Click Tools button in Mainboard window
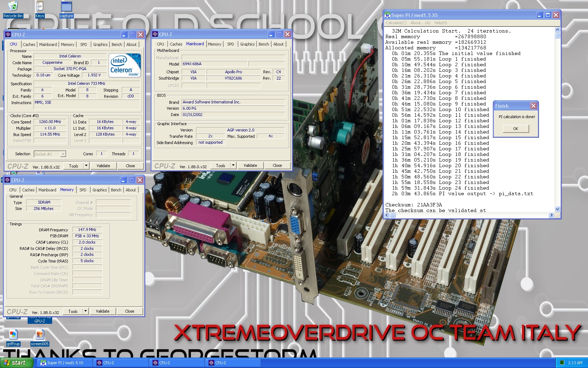Image resolution: width=588 pixels, height=368 pixels. tap(221, 165)
